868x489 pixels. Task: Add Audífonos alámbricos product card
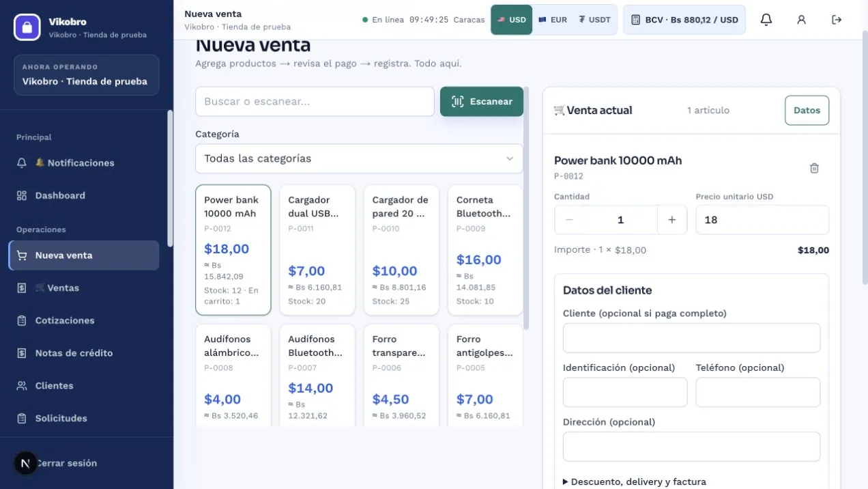[233, 375]
